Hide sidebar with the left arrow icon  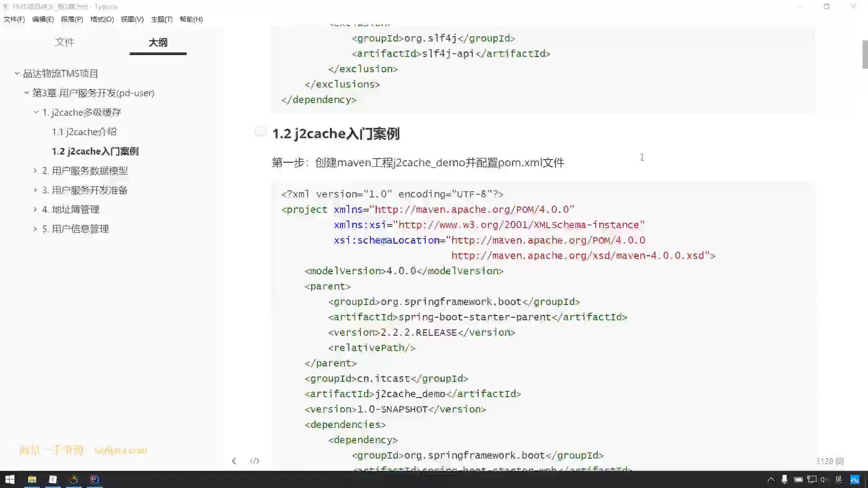click(234, 461)
